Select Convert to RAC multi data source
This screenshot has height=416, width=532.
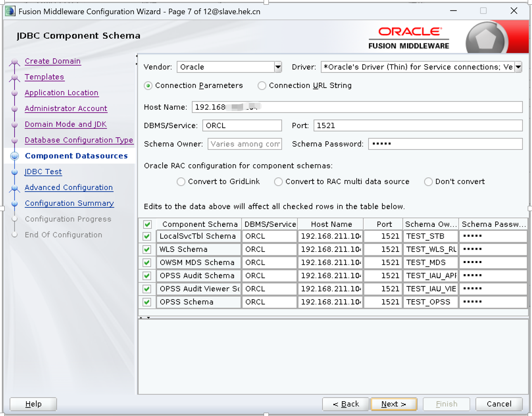point(278,182)
